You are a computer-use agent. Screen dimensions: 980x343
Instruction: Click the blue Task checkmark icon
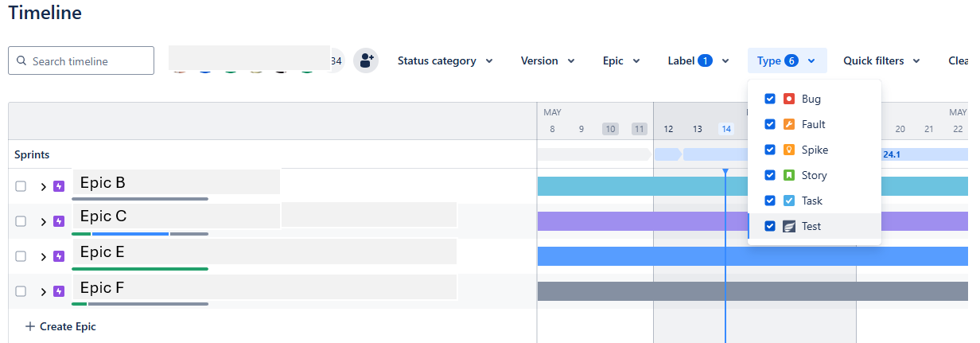[x=789, y=201]
